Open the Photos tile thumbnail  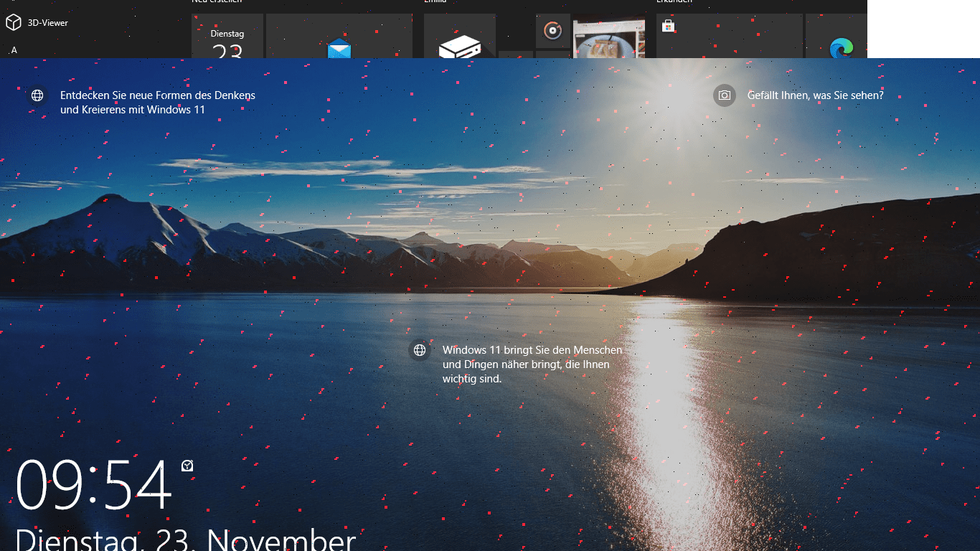609,36
